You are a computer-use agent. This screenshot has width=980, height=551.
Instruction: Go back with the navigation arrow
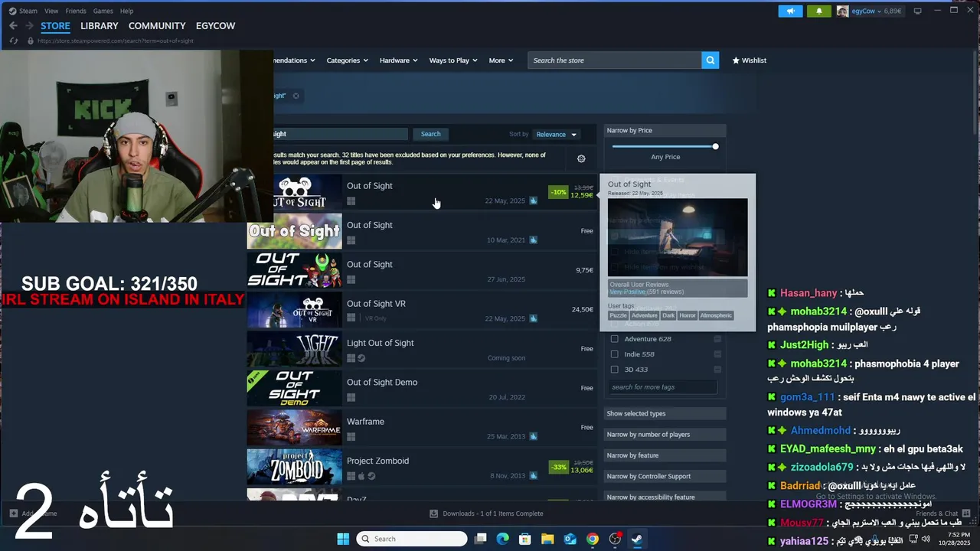[x=13, y=26]
